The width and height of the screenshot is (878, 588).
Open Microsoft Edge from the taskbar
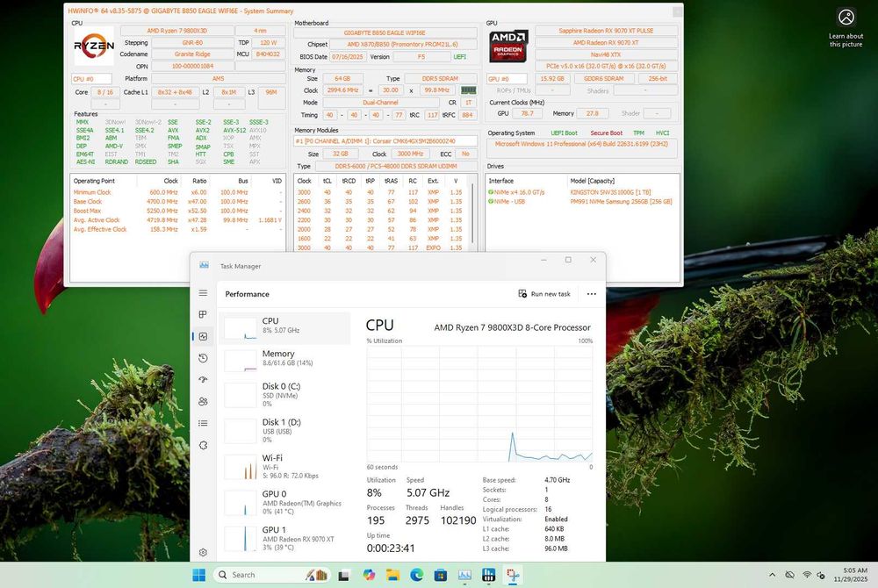point(416,575)
